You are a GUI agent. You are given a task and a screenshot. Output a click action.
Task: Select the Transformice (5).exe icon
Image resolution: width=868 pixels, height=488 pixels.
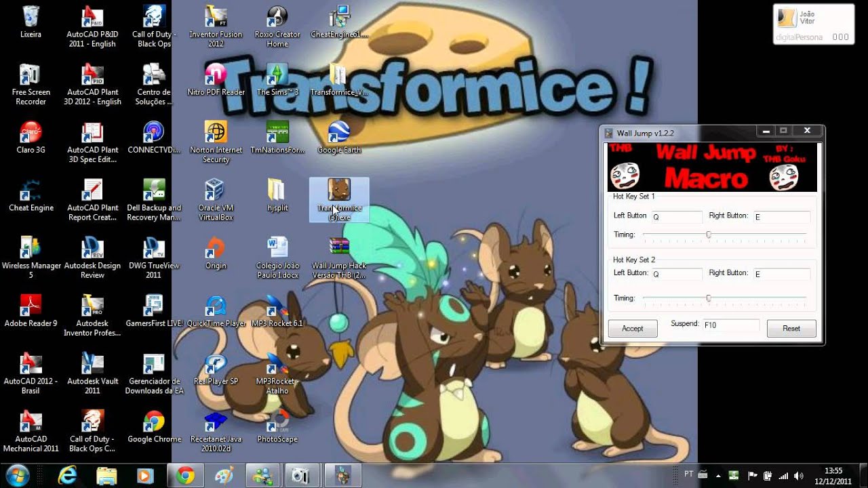tap(339, 201)
